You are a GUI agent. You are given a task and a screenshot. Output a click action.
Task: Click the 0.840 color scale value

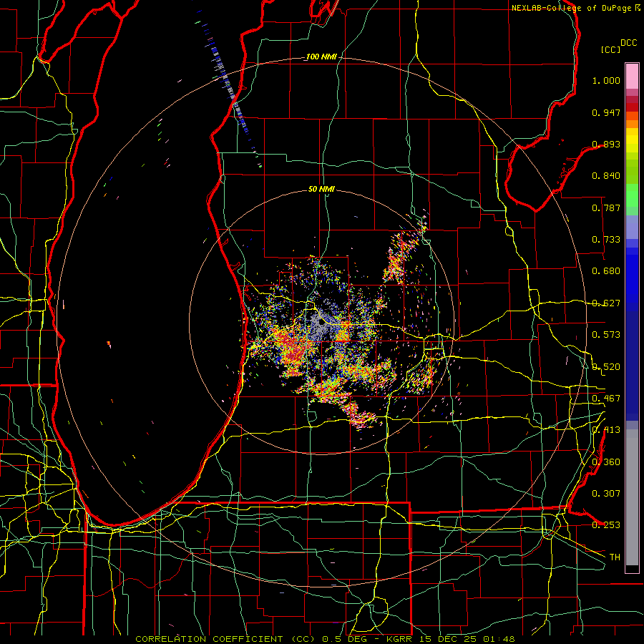click(x=606, y=176)
